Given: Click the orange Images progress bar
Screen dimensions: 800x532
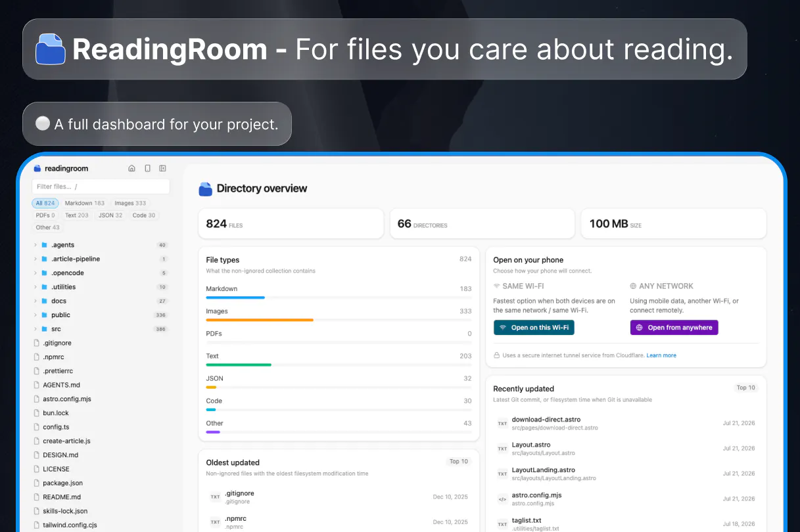Looking at the screenshot, I should point(260,320).
